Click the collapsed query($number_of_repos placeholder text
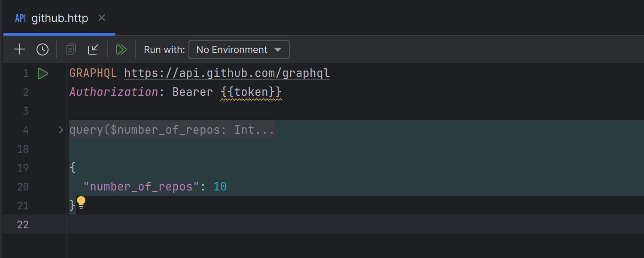This screenshot has height=258, width=644. pyautogui.click(x=172, y=130)
